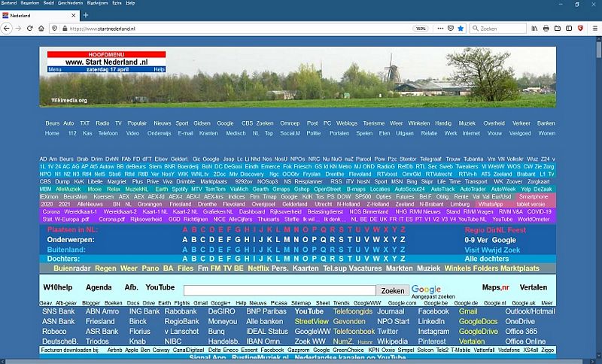Open the Marktplaats link in yellow bar
This screenshot has height=364, width=602.
pyautogui.click(x=520, y=268)
